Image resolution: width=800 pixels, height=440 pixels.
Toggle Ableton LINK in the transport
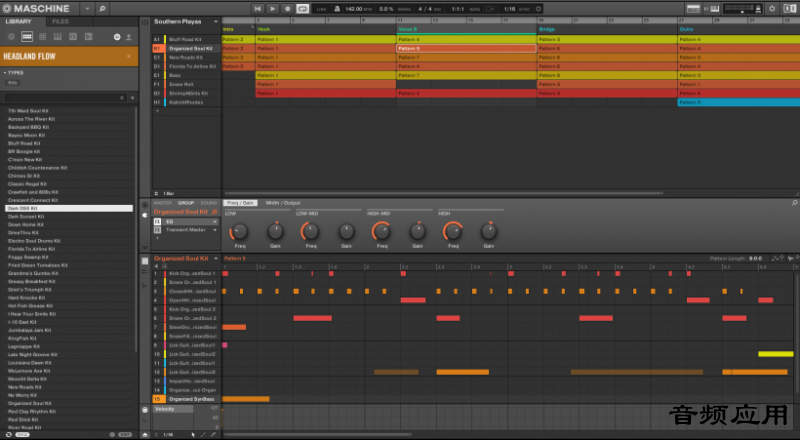(321, 9)
